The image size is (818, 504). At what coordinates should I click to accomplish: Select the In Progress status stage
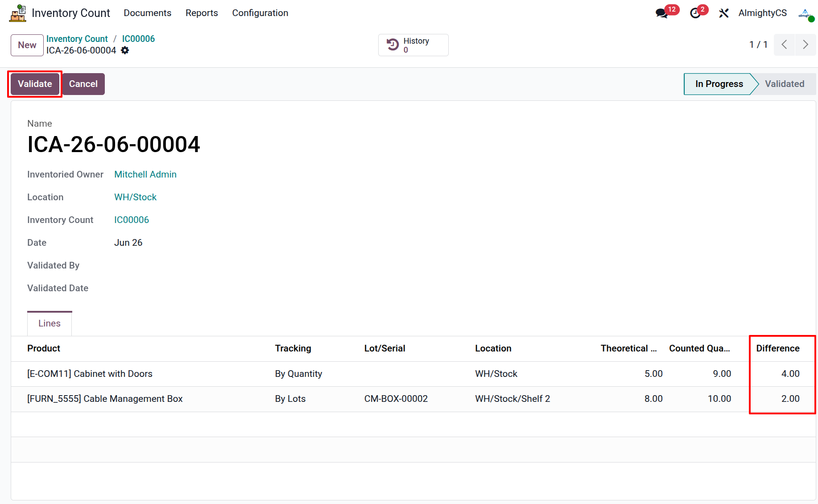[719, 84]
